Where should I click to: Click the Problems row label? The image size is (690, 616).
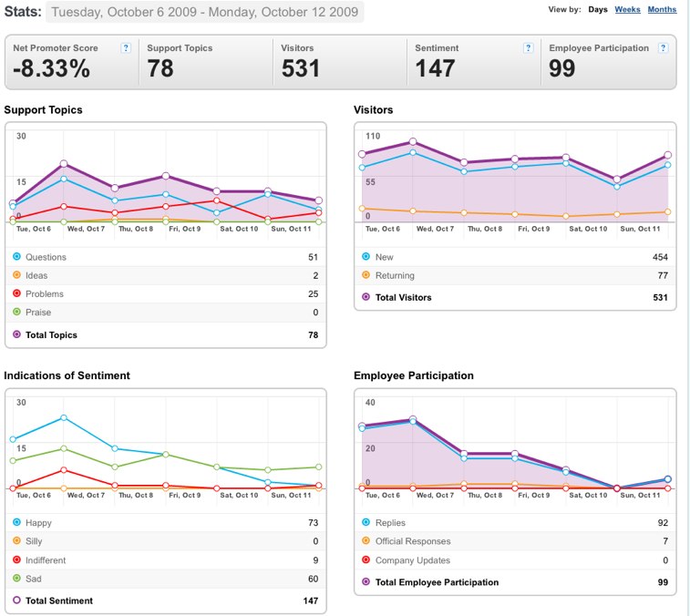[x=45, y=294]
